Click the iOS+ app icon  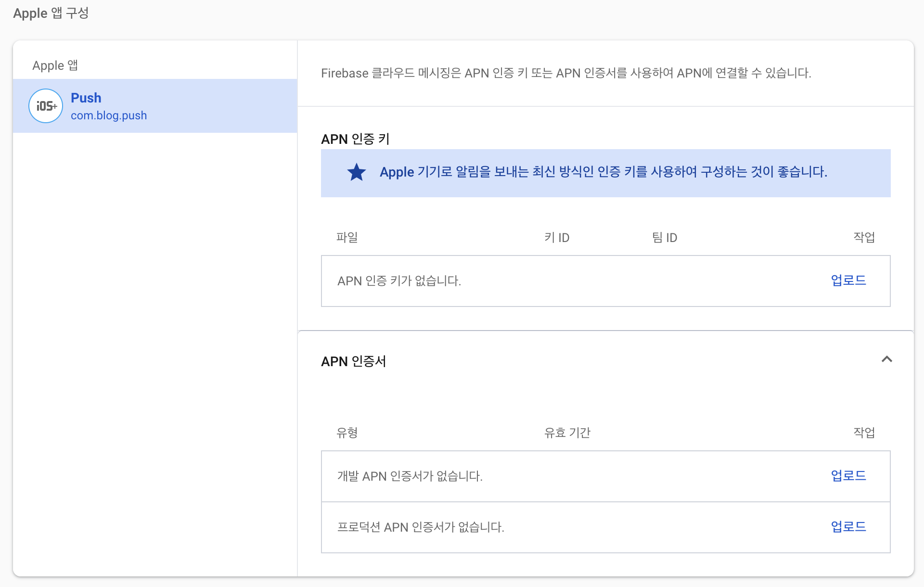click(46, 106)
